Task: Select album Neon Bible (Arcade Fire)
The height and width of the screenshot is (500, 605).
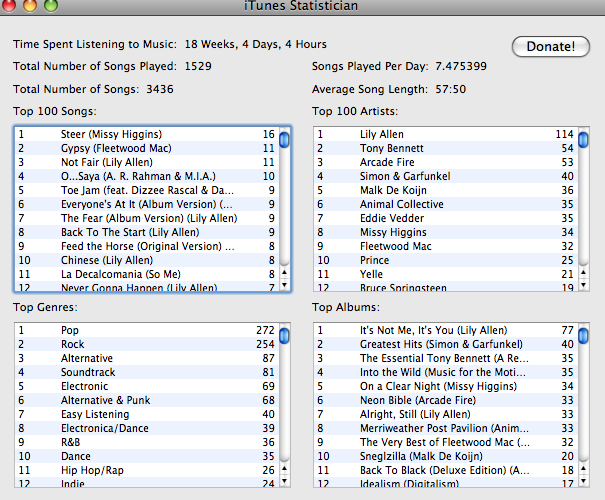Action: point(446,400)
